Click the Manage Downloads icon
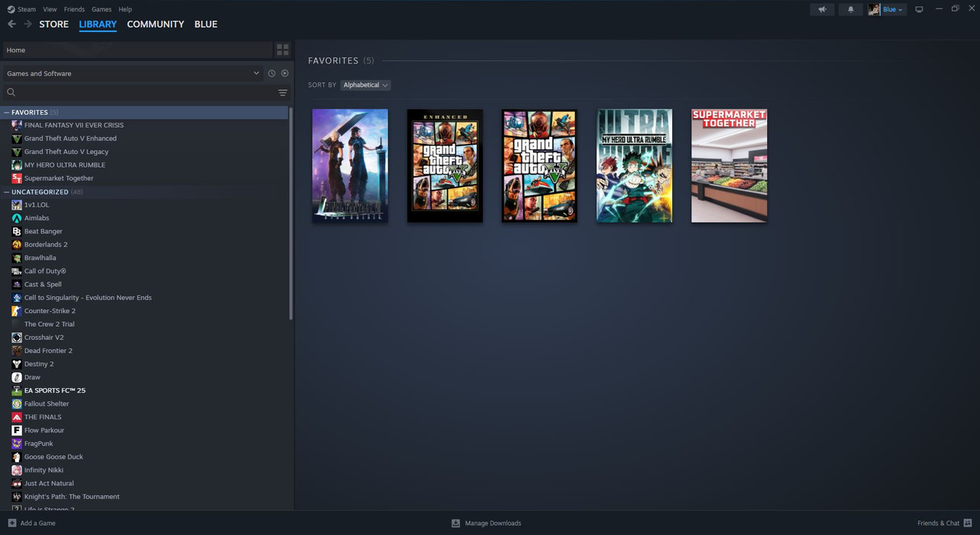980x535 pixels. tap(456, 523)
